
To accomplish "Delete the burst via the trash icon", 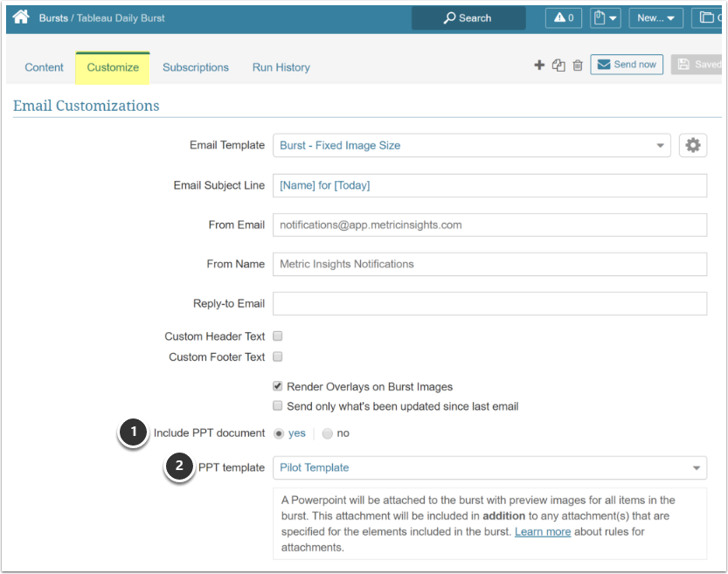I will 578,65.
